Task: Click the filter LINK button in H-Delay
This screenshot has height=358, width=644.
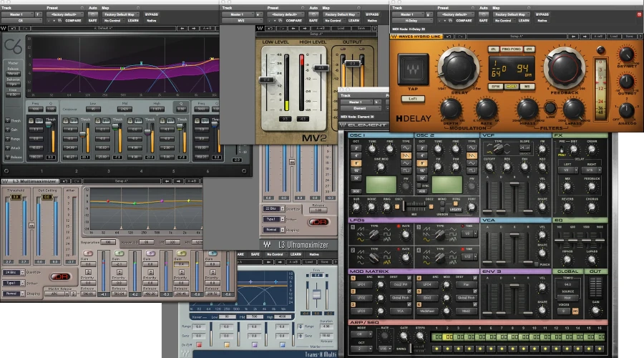Action: 550,108
